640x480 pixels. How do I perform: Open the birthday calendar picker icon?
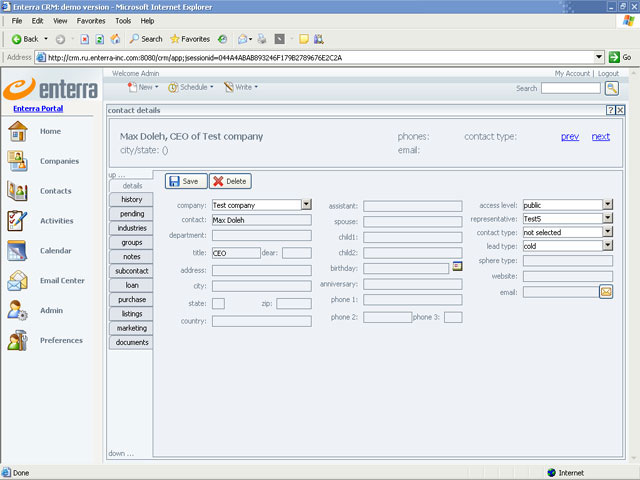457,266
